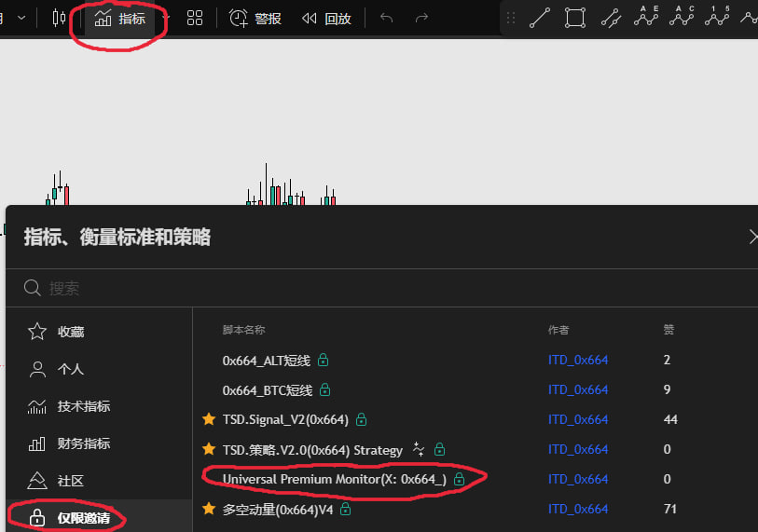
Task: Open the 社区 community category
Action: coord(99,481)
